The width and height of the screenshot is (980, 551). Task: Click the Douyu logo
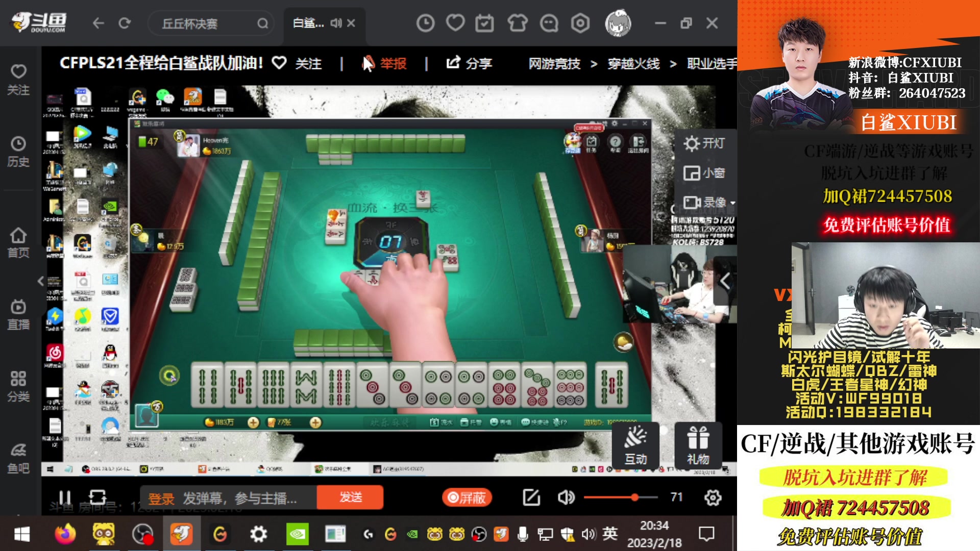(x=39, y=22)
